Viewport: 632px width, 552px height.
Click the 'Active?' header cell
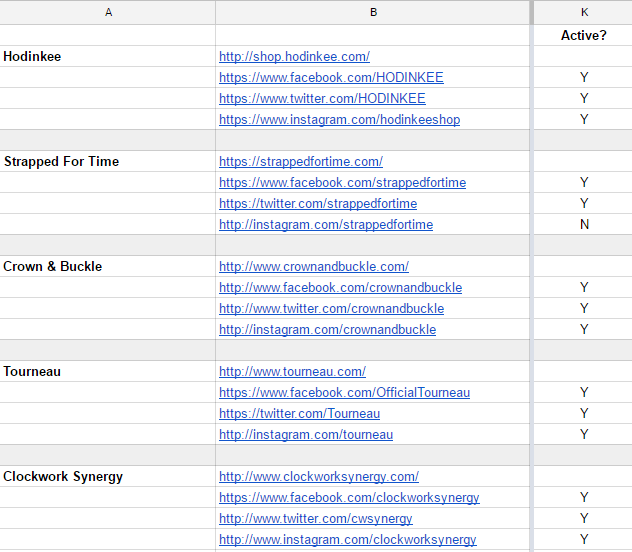pyautogui.click(x=584, y=36)
